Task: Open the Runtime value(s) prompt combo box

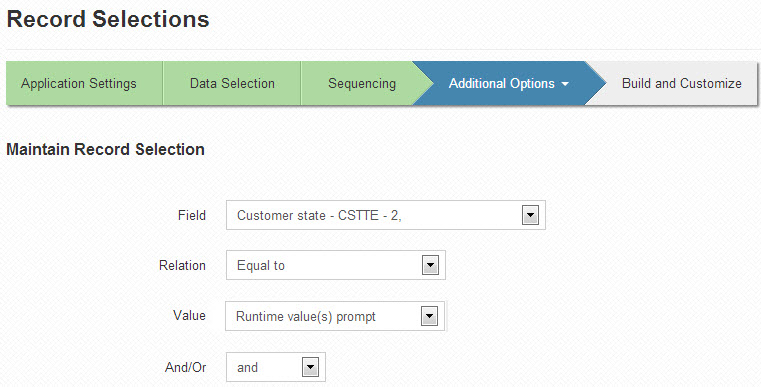Action: (x=335, y=316)
